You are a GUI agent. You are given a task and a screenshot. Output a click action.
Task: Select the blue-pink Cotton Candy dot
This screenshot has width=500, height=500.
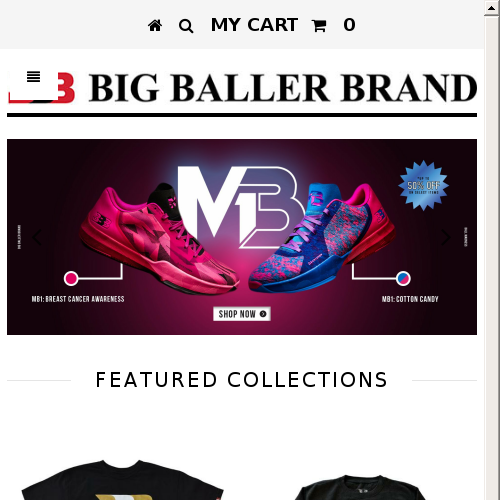pos(403,278)
